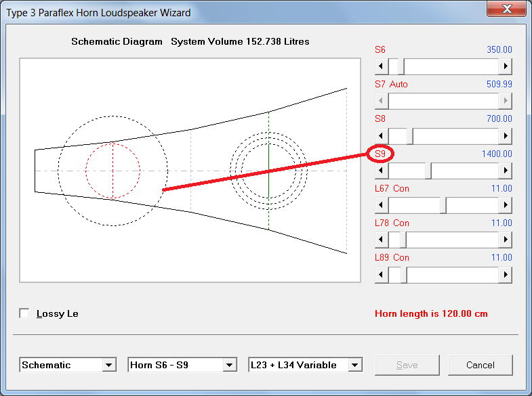The height and width of the screenshot is (396, 532).
Task: Click the right arrow of the L78 slider
Action: (505, 240)
